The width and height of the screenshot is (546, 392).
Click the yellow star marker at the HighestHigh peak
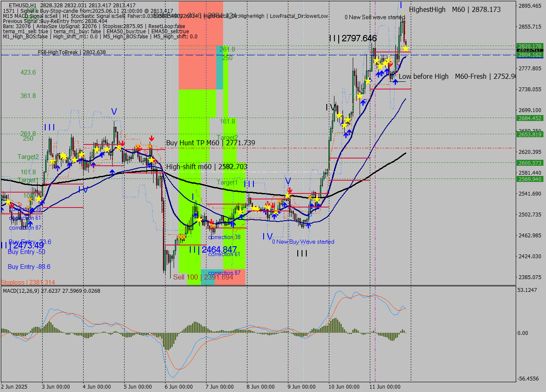[x=405, y=48]
